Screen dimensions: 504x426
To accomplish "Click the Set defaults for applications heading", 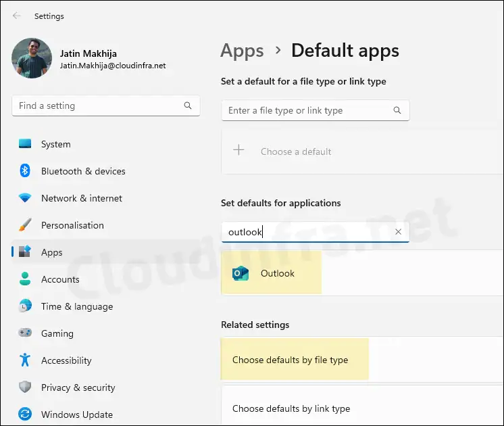I will [281, 203].
